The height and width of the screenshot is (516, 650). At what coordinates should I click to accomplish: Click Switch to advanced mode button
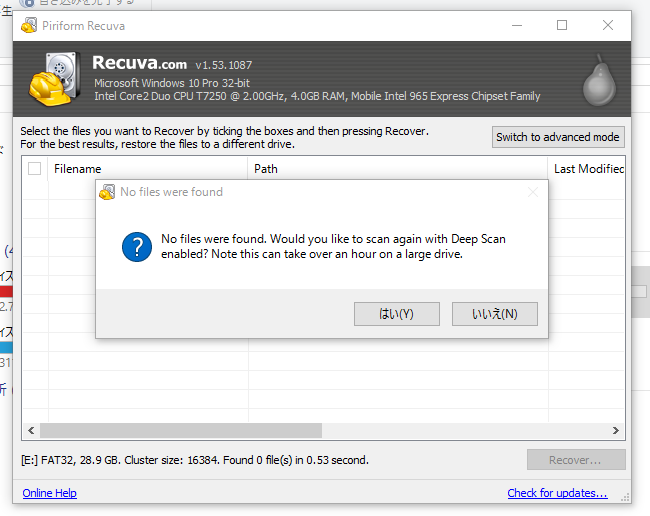point(558,137)
